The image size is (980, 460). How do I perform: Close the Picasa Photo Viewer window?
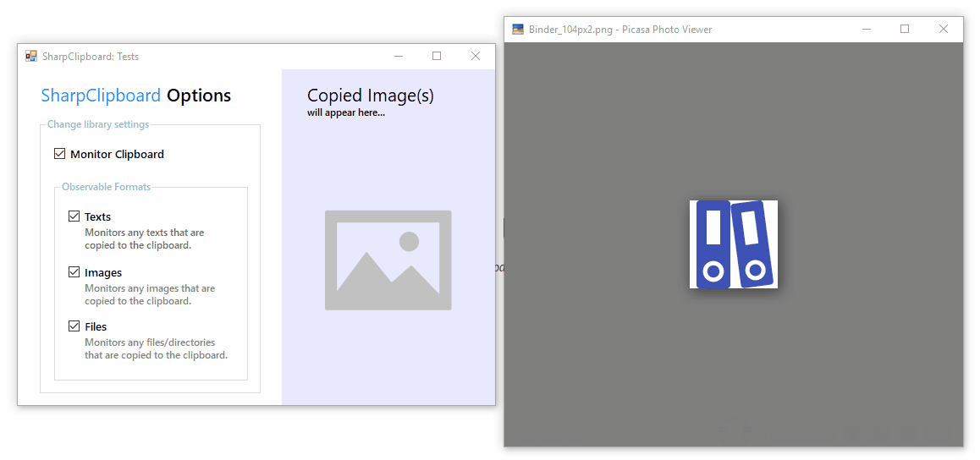click(944, 30)
